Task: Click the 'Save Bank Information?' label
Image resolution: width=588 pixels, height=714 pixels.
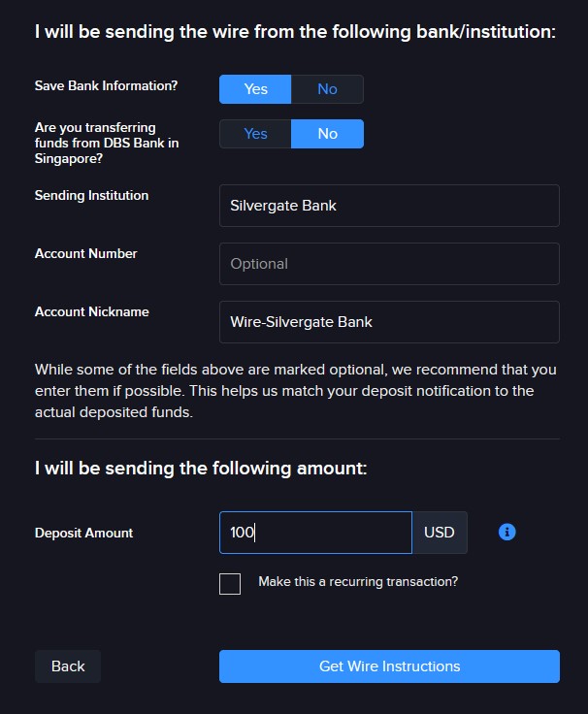Action: 106,85
